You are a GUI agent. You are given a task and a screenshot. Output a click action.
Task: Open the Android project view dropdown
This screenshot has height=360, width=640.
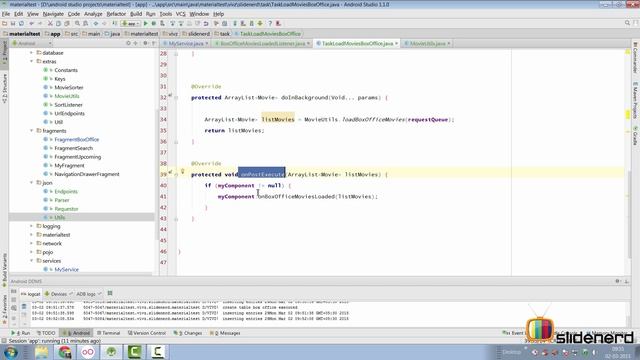click(x=32, y=43)
